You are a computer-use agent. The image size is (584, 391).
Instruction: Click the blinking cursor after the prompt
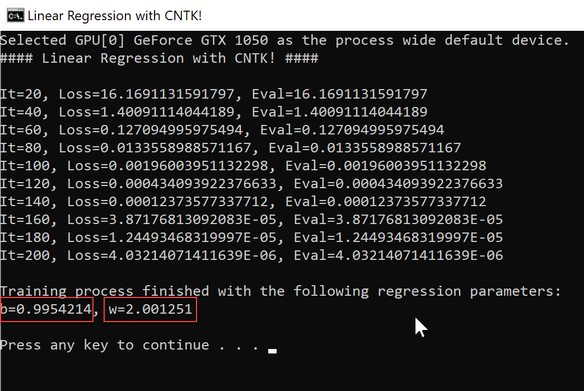click(x=272, y=351)
